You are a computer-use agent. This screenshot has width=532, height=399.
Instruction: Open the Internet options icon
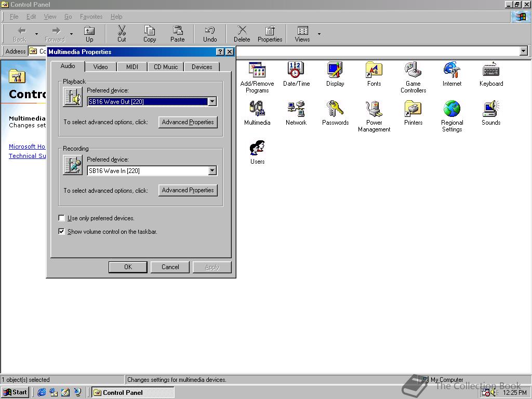pos(452,74)
